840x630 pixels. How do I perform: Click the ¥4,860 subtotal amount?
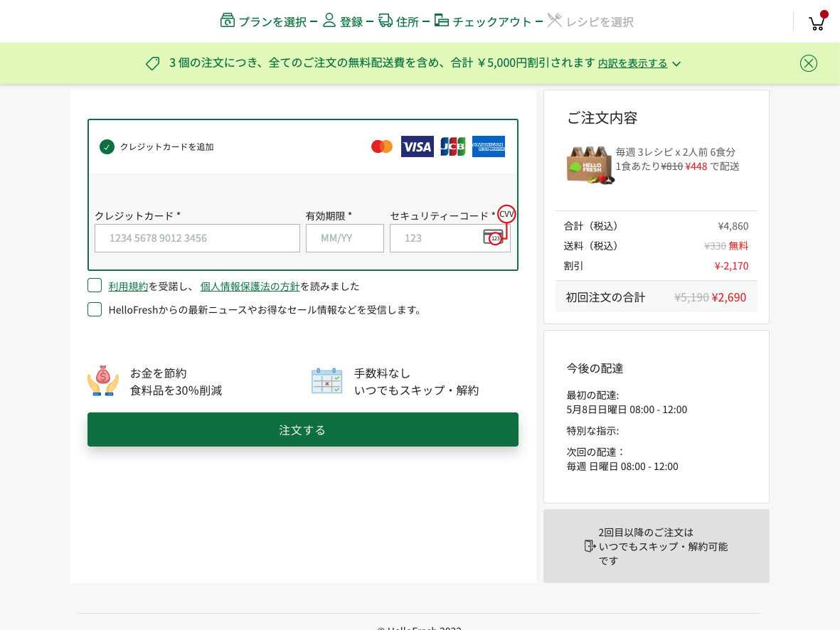click(x=733, y=226)
